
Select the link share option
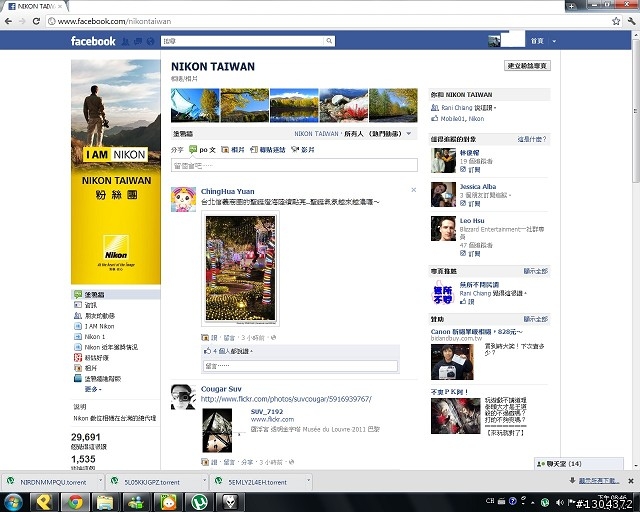point(268,150)
